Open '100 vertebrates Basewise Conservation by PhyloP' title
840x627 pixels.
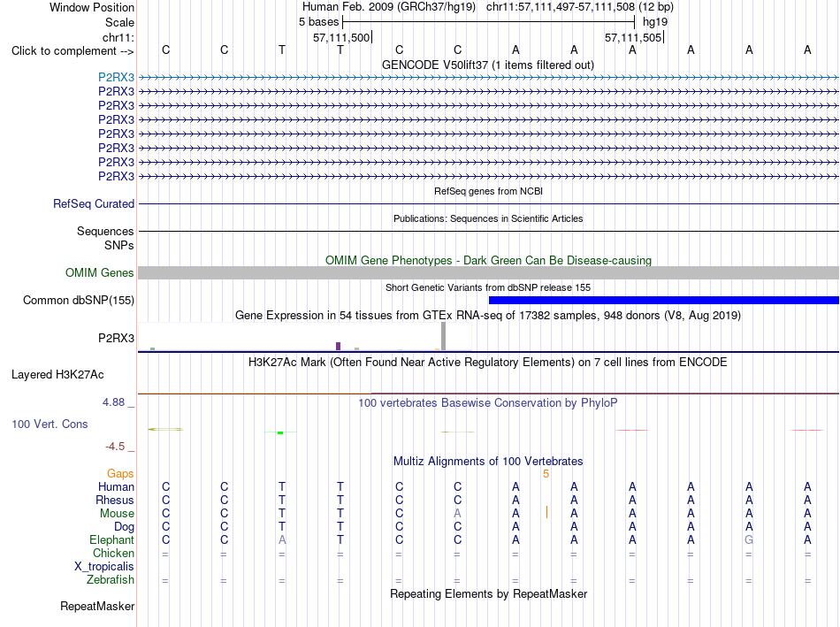pos(488,403)
